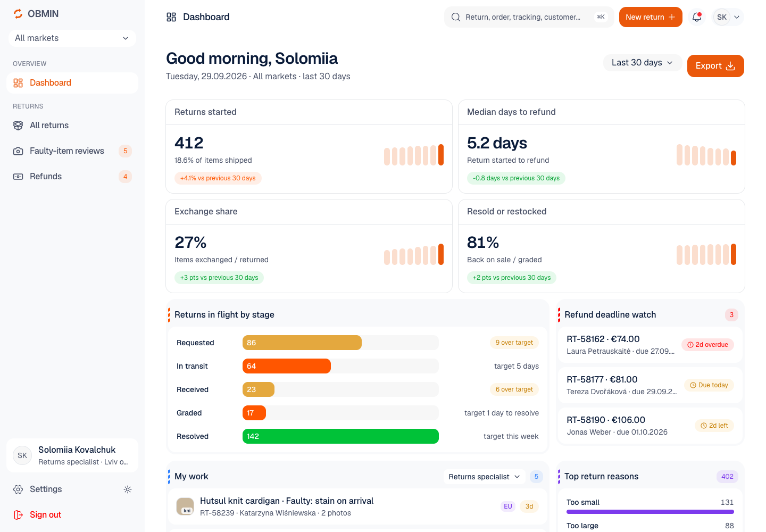Click the Dashboard sidebar icon

click(18, 83)
